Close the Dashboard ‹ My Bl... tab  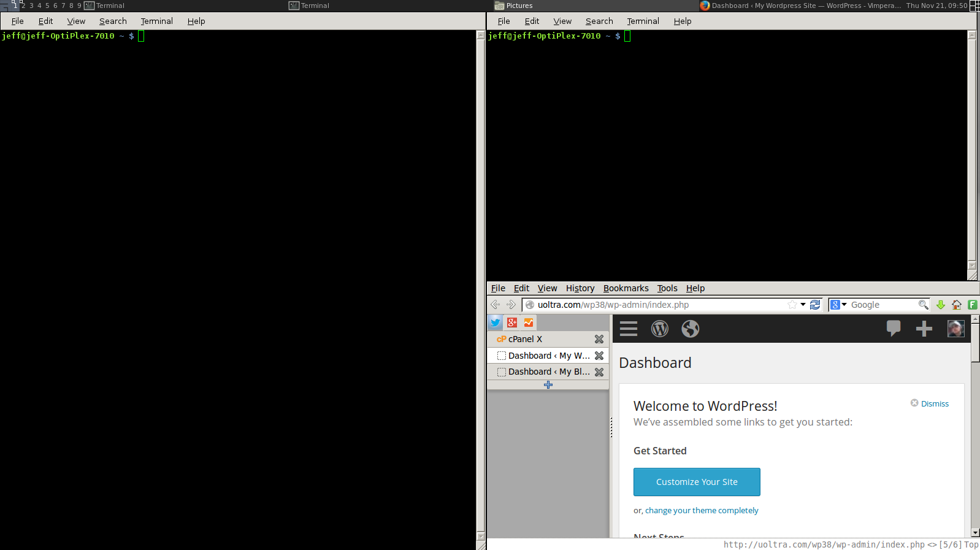599,372
